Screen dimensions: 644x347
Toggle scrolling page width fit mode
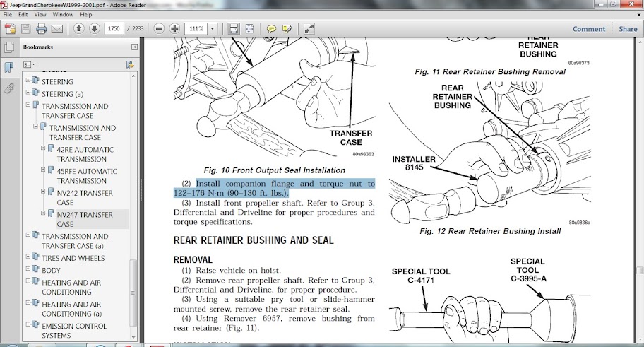pyautogui.click(x=233, y=28)
